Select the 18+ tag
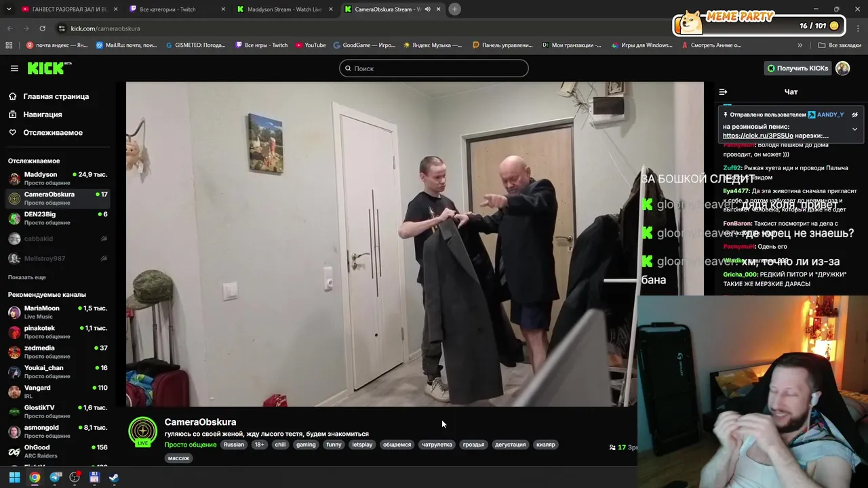This screenshot has height=488, width=868. (259, 445)
